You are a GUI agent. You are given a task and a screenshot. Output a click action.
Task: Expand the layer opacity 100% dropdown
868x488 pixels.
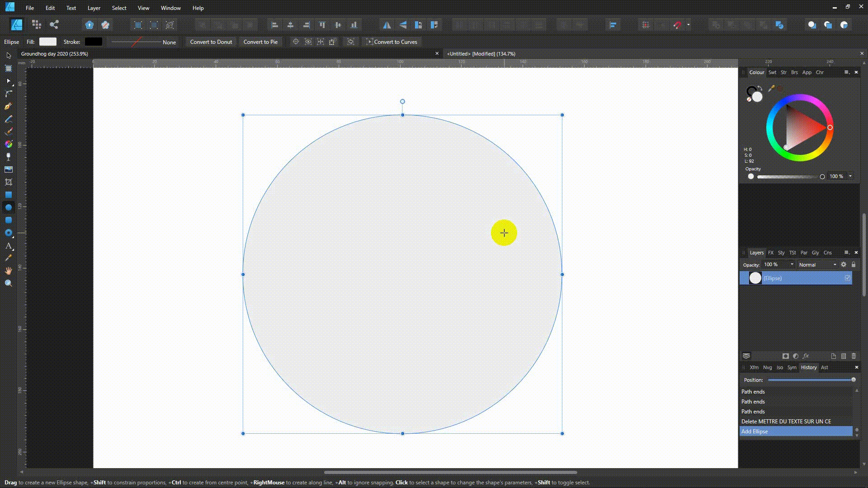pos(792,265)
